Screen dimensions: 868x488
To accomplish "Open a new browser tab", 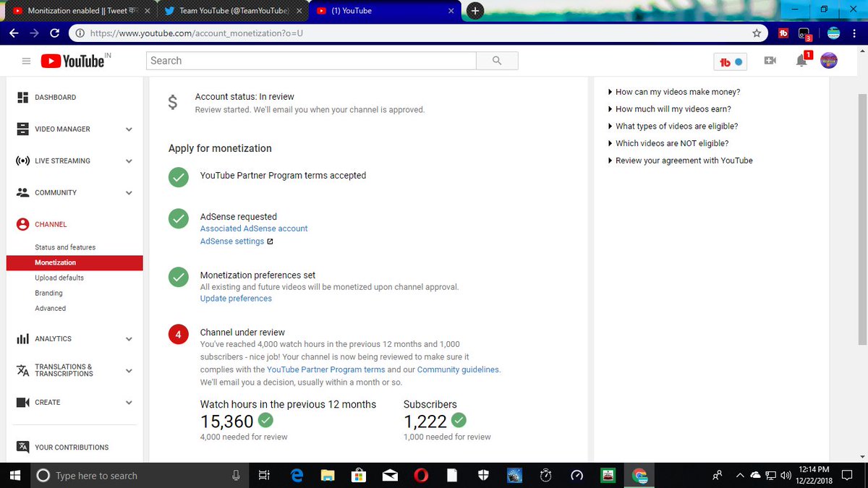I will 475,11.
